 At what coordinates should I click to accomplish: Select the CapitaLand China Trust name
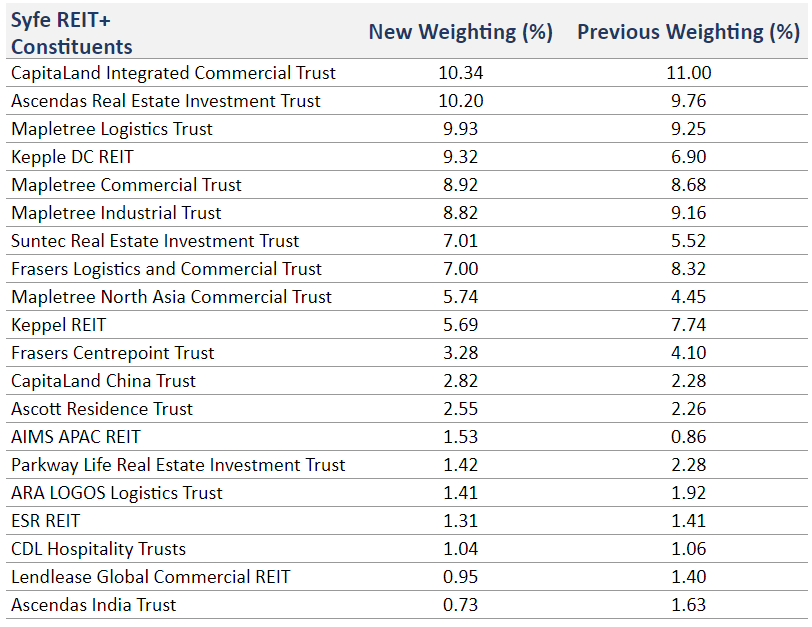tap(103, 381)
